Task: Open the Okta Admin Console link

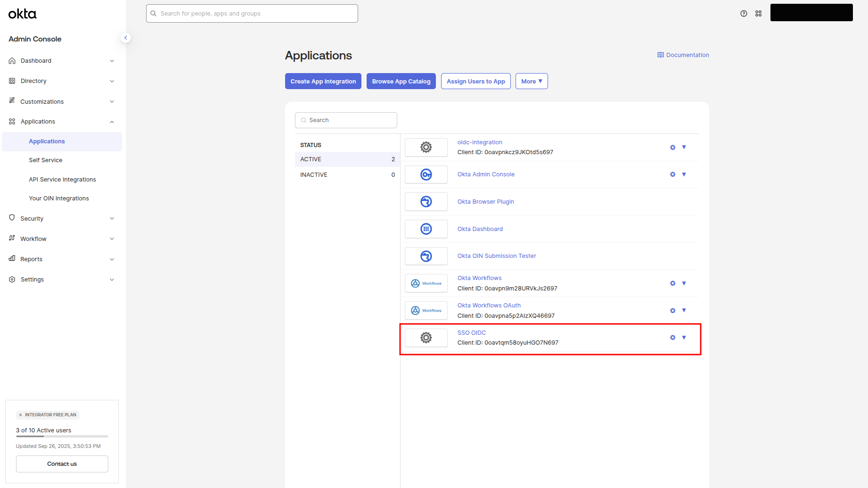Action: [x=486, y=174]
